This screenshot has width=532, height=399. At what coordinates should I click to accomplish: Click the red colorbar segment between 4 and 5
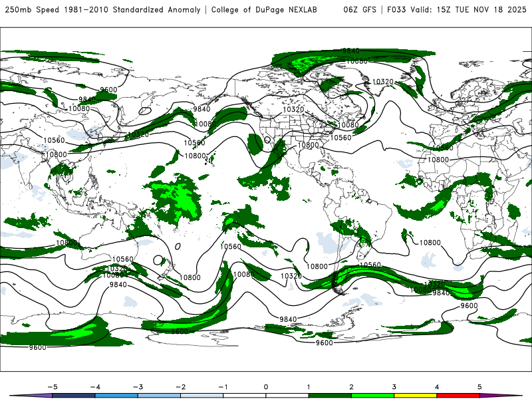[458, 396]
